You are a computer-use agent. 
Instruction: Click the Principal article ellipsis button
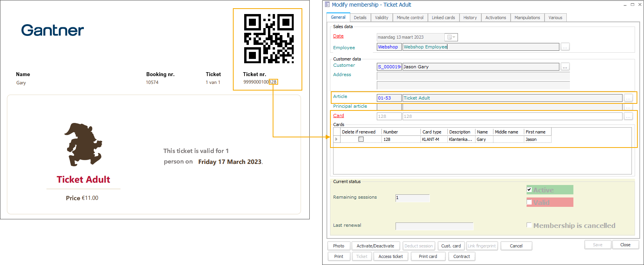(x=628, y=107)
